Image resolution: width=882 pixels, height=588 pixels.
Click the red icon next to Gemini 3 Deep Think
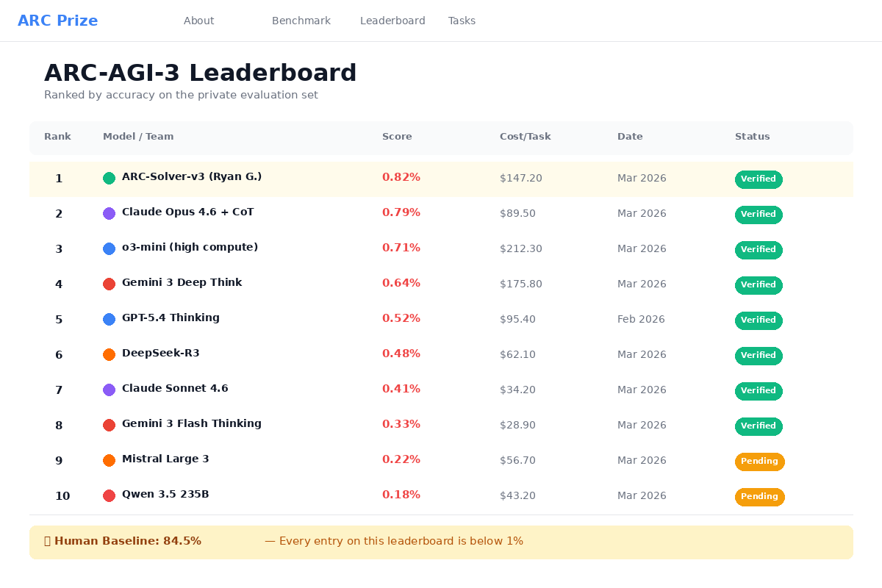coord(109,284)
